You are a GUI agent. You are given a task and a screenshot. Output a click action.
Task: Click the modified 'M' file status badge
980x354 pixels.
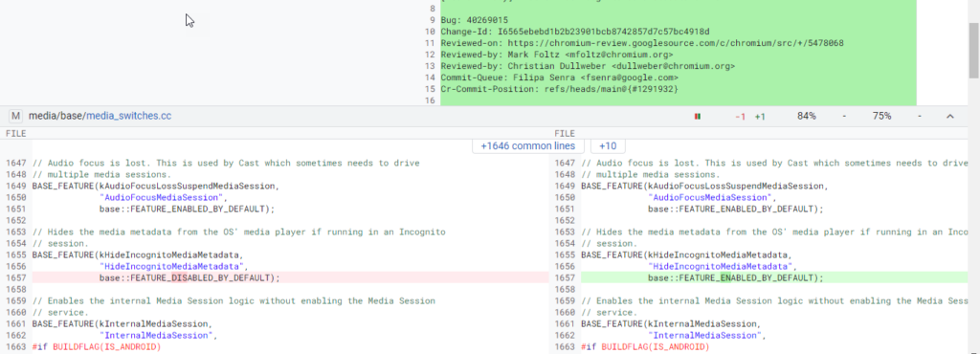tap(15, 116)
